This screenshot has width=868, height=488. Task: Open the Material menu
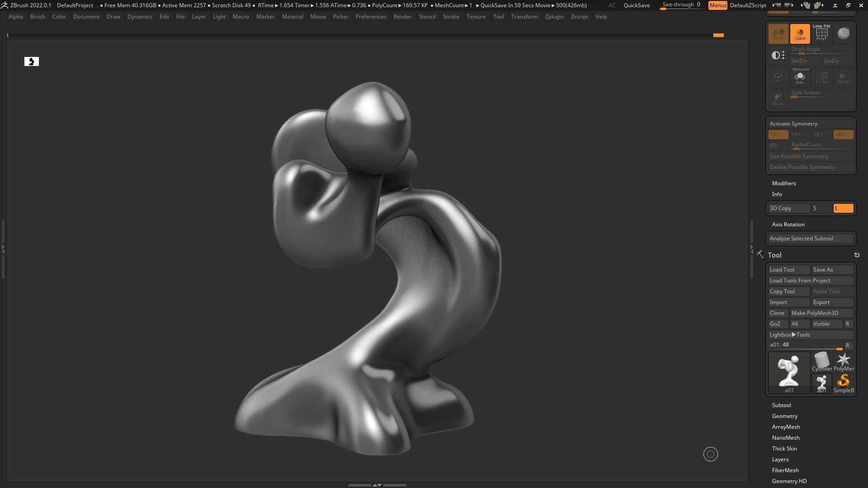292,17
